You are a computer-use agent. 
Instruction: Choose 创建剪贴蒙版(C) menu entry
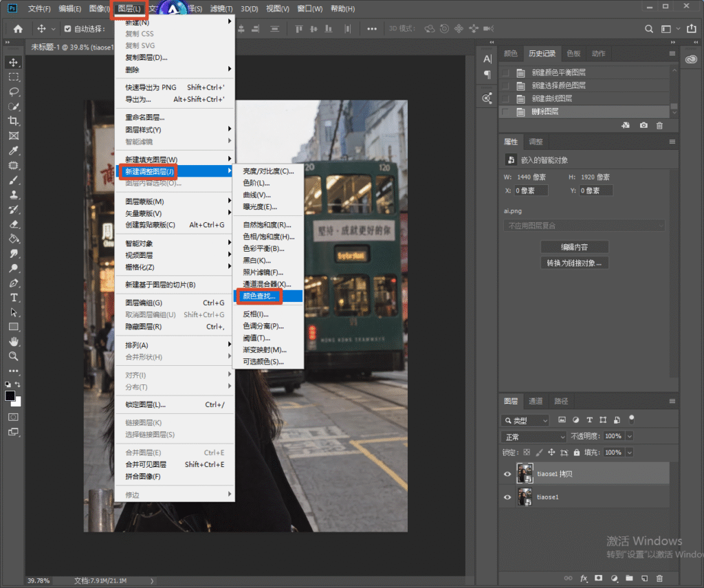174,225
